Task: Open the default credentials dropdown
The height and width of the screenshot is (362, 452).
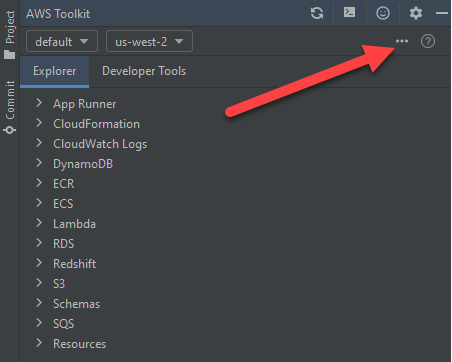Action: pos(62,41)
